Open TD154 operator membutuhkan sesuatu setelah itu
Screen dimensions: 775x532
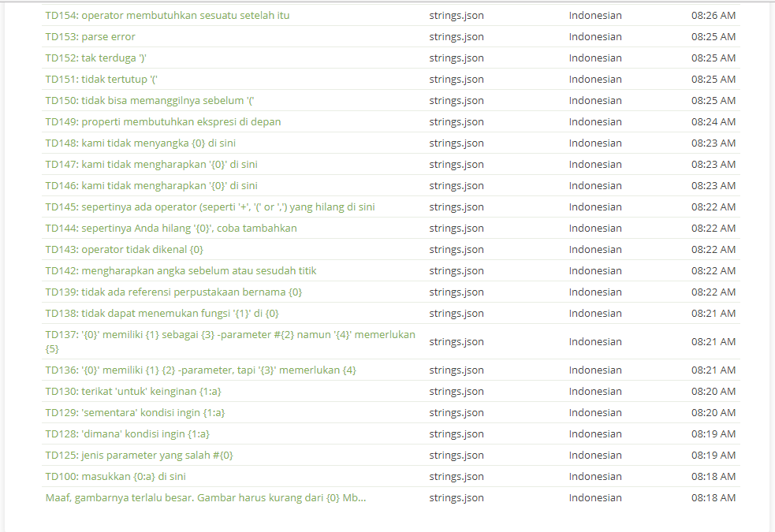[167, 15]
